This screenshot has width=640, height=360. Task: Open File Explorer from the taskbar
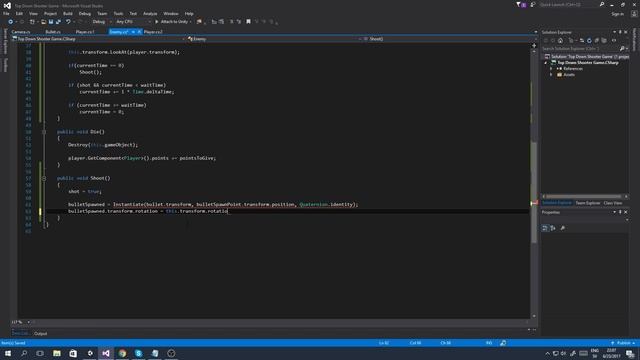pyautogui.click(x=57, y=353)
